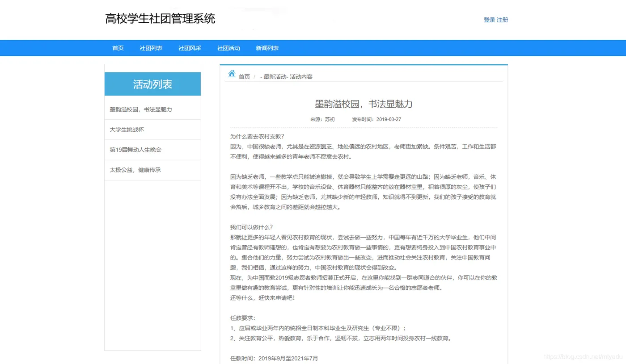626x364 pixels.
Task: Click the line 还等什么，赶快来申请吧！
Action: [x=262, y=297]
